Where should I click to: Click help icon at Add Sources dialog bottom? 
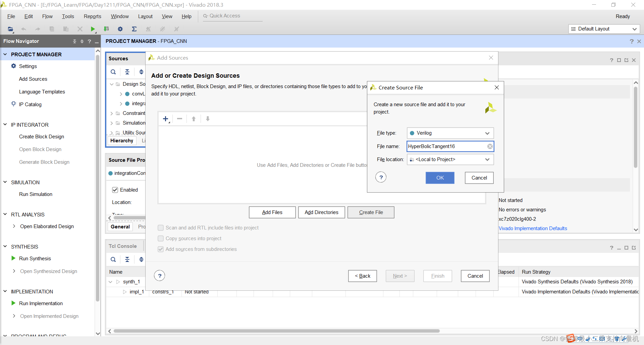(x=160, y=276)
